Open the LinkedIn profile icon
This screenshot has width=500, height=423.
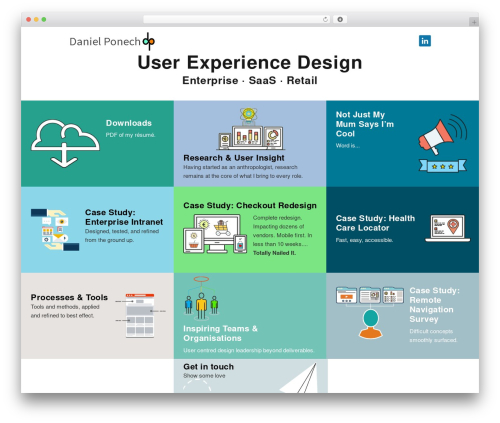click(x=425, y=41)
